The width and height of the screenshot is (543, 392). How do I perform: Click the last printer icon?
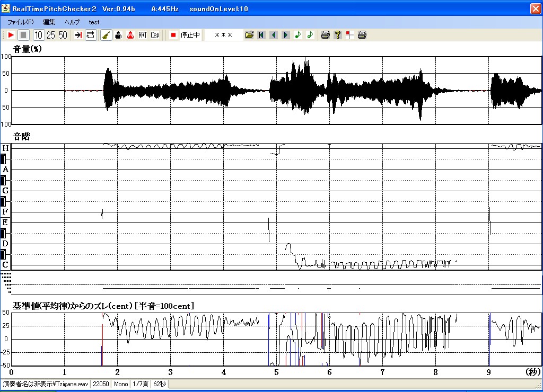(362, 35)
